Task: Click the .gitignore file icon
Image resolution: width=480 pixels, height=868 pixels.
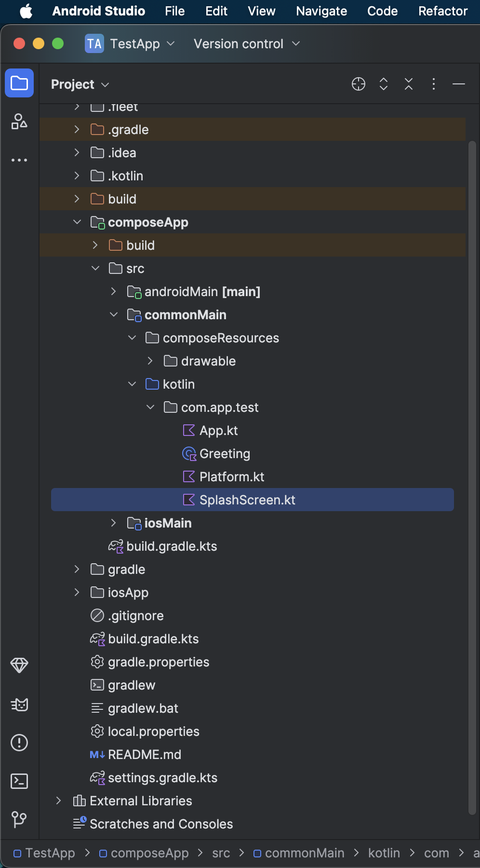Action: pyautogui.click(x=97, y=615)
